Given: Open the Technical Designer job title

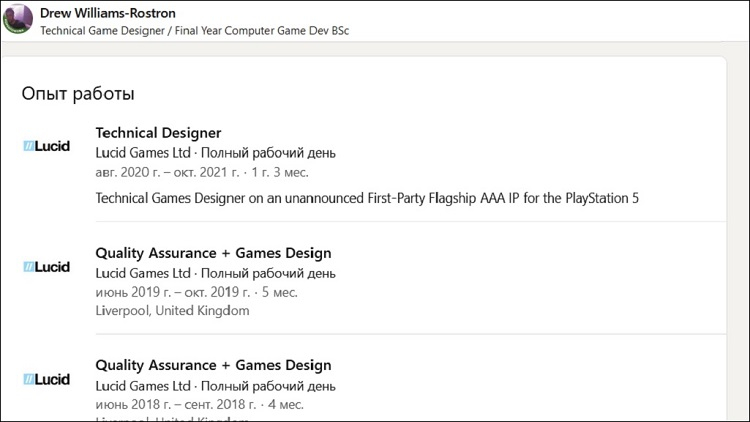Looking at the screenshot, I should pyautogui.click(x=158, y=133).
